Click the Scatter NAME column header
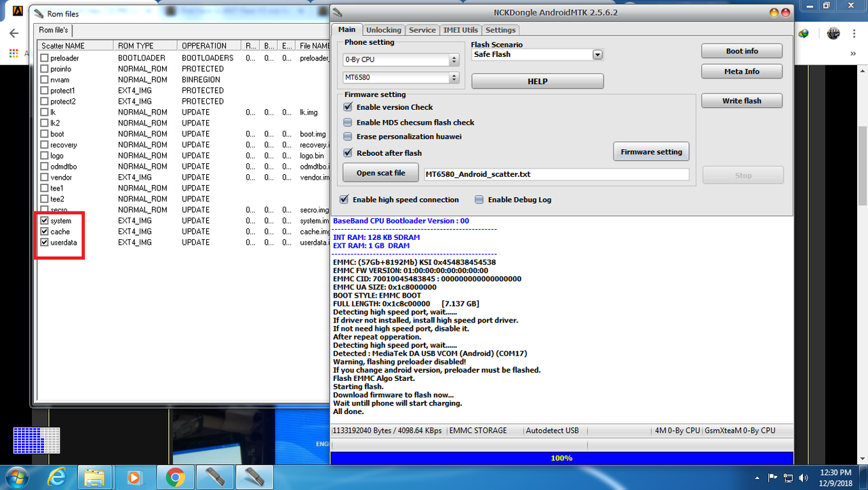The width and height of the screenshot is (868, 490). click(75, 46)
